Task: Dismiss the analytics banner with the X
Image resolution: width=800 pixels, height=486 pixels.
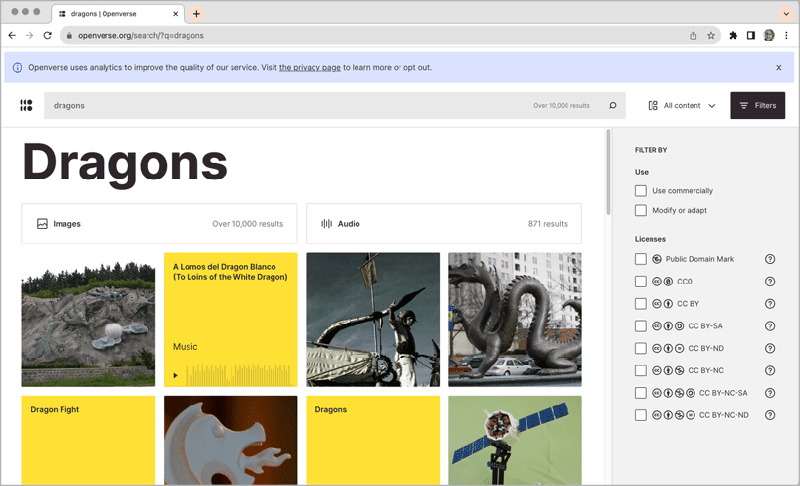Action: pos(779,67)
